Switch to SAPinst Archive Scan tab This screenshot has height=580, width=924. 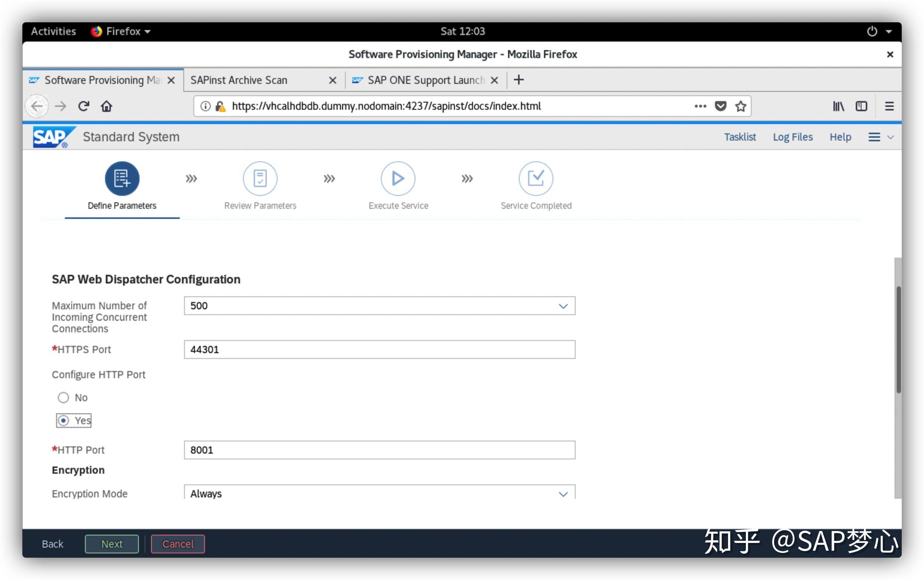(x=264, y=80)
